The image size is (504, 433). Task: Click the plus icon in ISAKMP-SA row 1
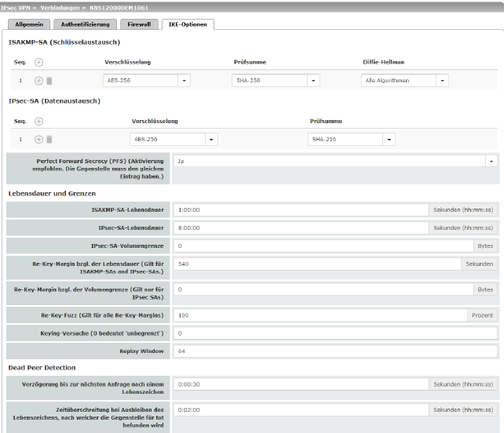point(38,80)
